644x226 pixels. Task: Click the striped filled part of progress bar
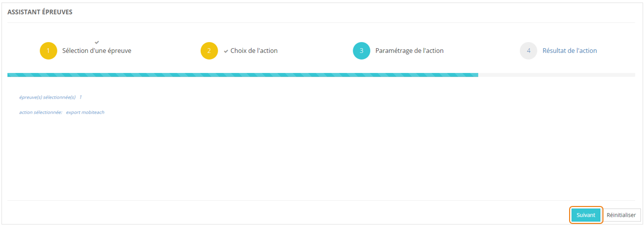pos(242,75)
